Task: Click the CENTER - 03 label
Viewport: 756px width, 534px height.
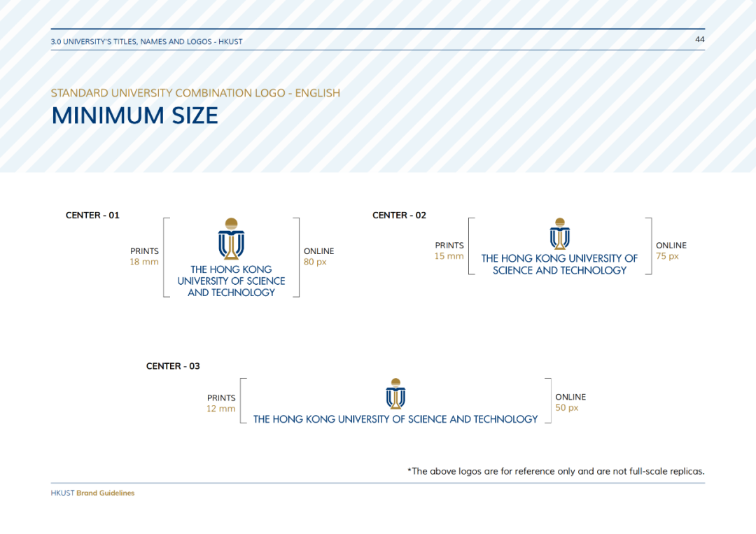Action: click(x=173, y=366)
